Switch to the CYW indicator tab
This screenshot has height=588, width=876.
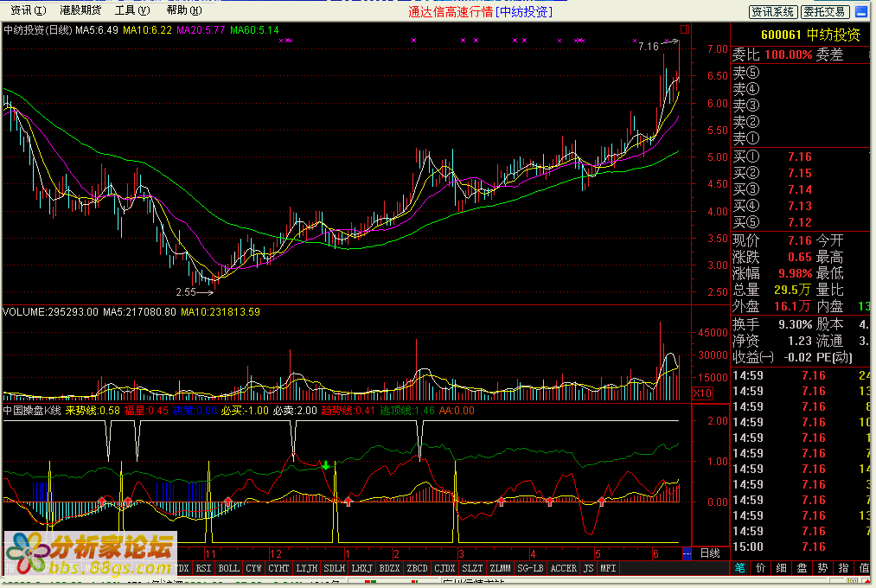(x=253, y=568)
